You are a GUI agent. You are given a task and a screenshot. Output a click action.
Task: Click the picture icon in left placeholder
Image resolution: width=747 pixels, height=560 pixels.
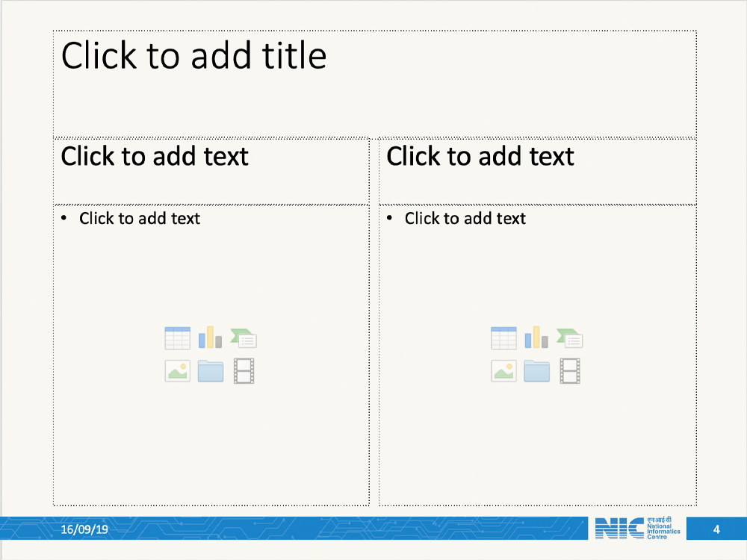click(178, 371)
